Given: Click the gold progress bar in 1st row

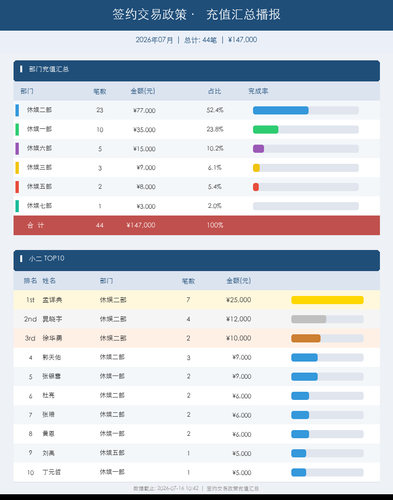Looking at the screenshot, I should [327, 300].
